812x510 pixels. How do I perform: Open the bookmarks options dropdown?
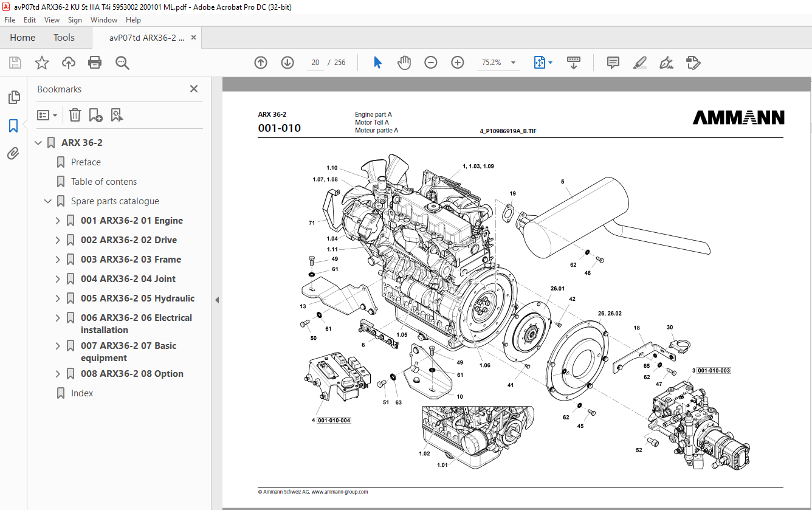(47, 115)
